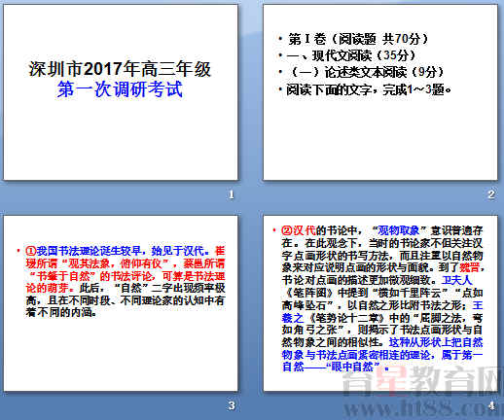Click the slide number 2 label
Image resolution: width=504 pixels, height=420 pixels.
(491, 194)
